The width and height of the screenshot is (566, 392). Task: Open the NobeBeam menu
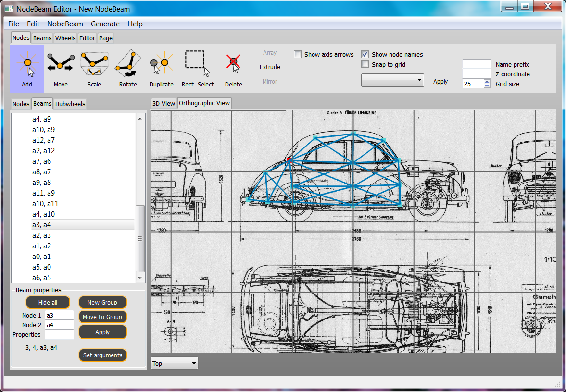(x=65, y=24)
